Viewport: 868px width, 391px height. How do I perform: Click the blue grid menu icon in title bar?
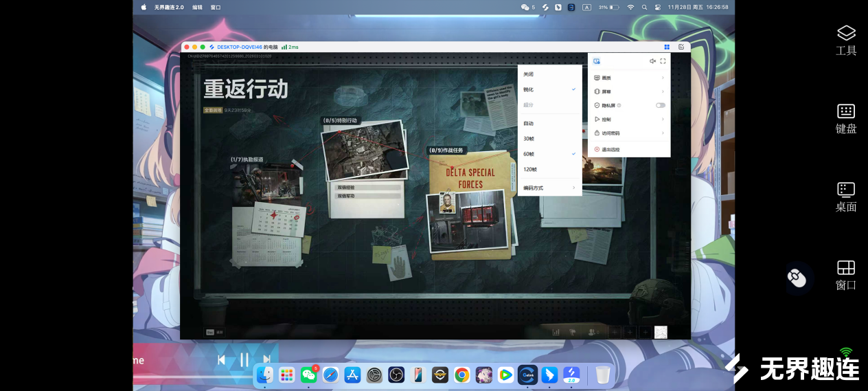667,47
